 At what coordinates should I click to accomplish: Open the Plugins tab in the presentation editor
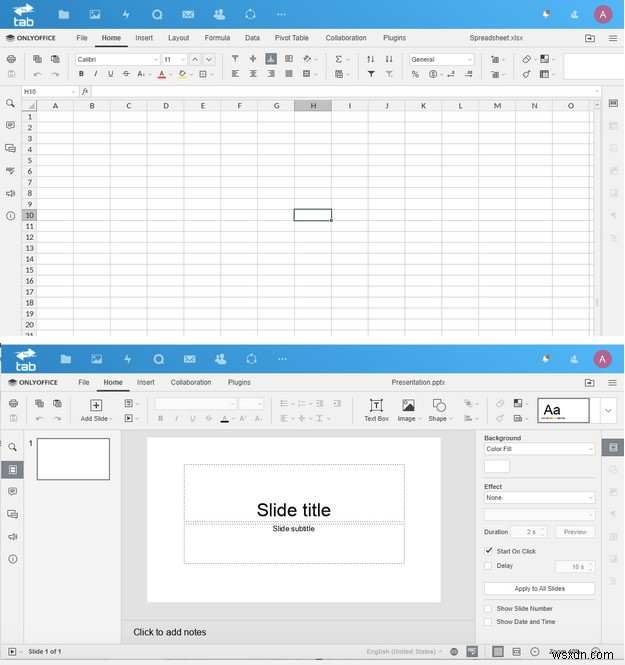[x=239, y=382]
